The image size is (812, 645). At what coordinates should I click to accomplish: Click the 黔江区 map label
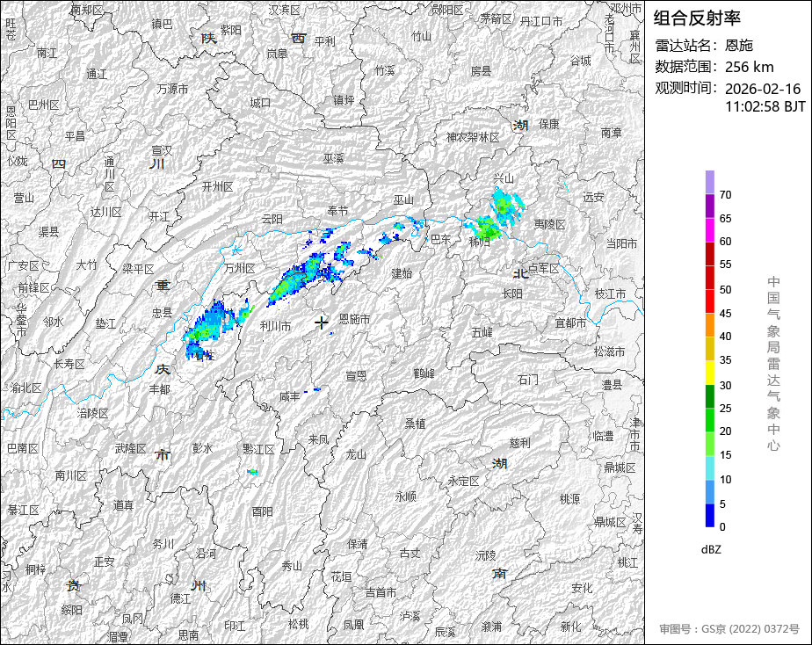tap(258, 449)
